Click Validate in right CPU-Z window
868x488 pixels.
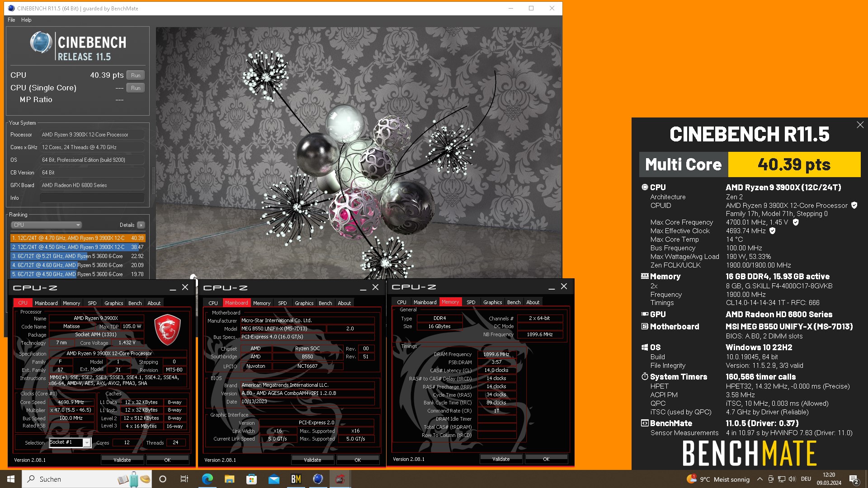point(501,459)
